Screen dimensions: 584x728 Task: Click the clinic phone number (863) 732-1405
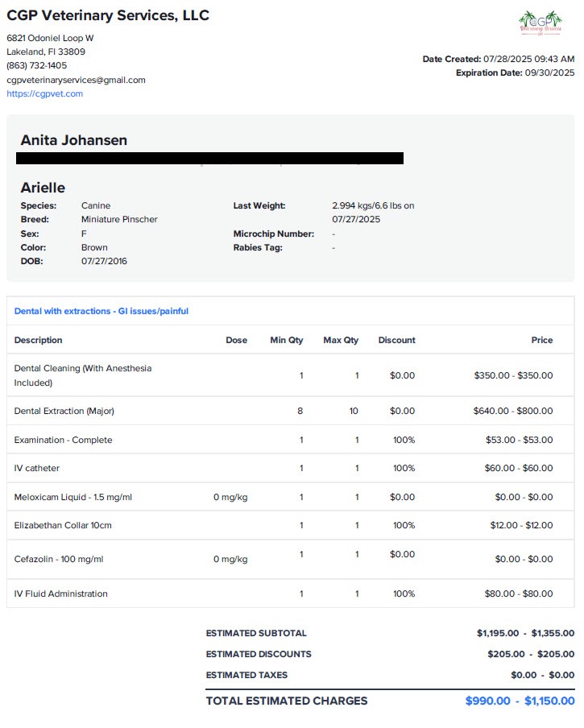pyautogui.click(x=37, y=65)
